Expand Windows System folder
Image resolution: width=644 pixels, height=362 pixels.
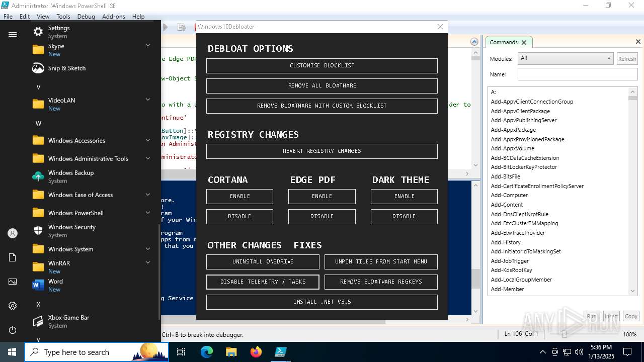click(x=148, y=249)
